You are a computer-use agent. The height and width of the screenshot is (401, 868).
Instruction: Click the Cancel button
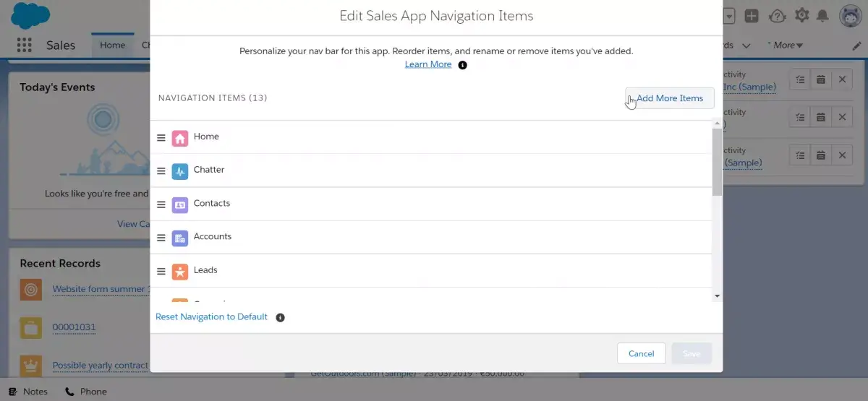coord(641,353)
